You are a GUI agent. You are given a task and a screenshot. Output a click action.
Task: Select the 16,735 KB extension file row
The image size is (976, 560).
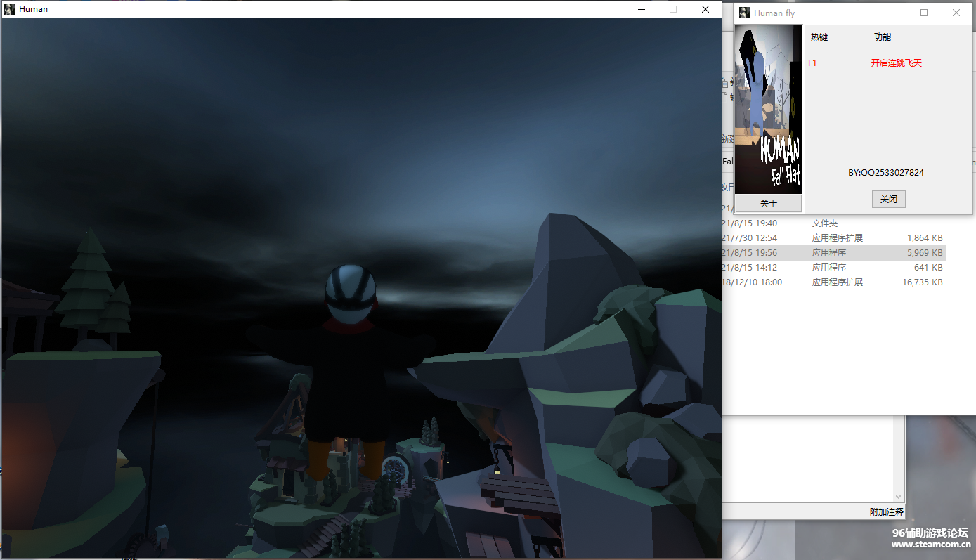tap(833, 282)
